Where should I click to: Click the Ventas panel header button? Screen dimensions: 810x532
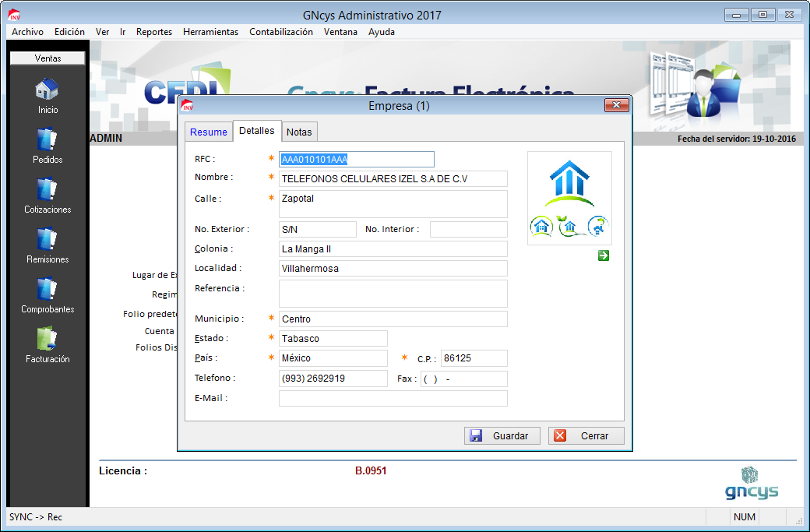pyautogui.click(x=48, y=58)
